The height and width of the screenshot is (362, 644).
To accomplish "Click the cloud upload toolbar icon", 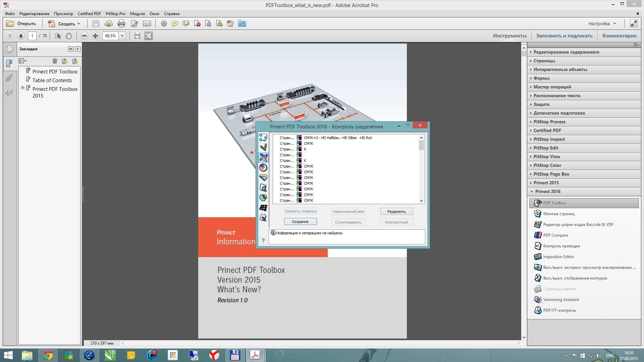I will click(x=109, y=23).
